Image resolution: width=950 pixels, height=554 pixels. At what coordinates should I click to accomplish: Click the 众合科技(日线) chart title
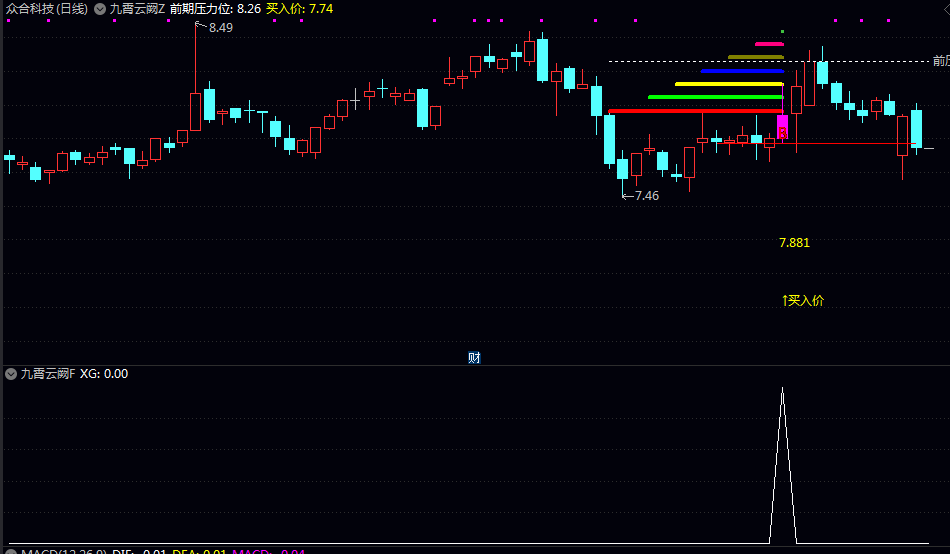click(x=47, y=9)
